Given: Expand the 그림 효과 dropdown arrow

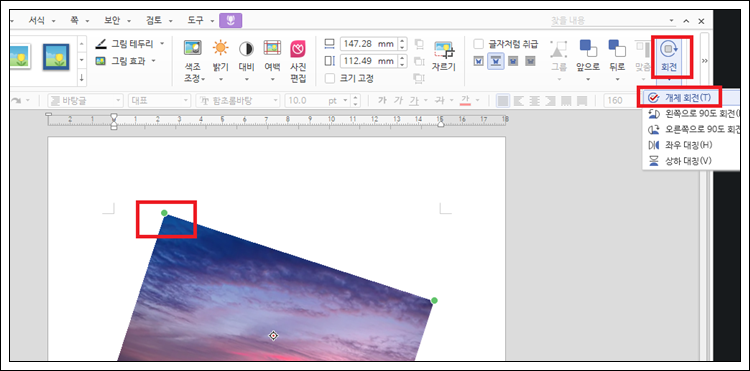Looking at the screenshot, I should tap(154, 61).
